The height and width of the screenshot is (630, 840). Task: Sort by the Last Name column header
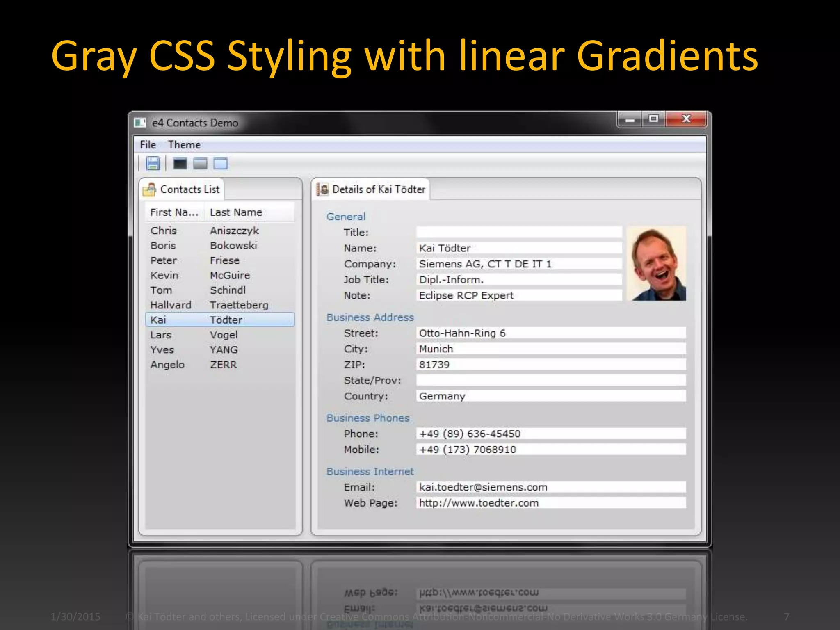[249, 212]
